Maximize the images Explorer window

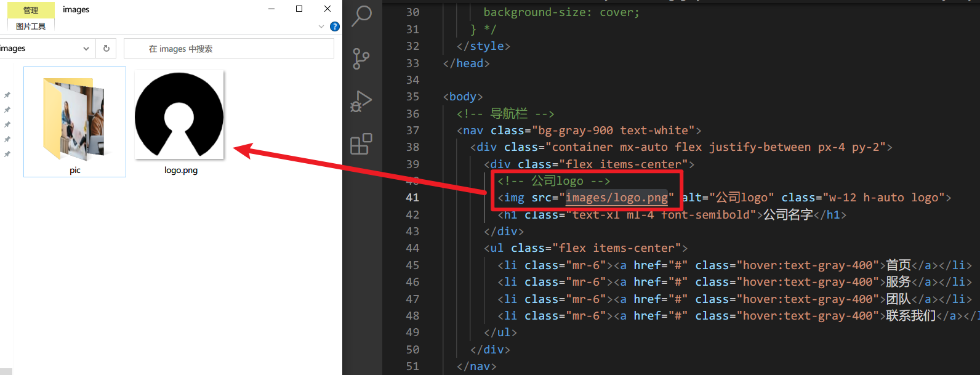click(299, 9)
